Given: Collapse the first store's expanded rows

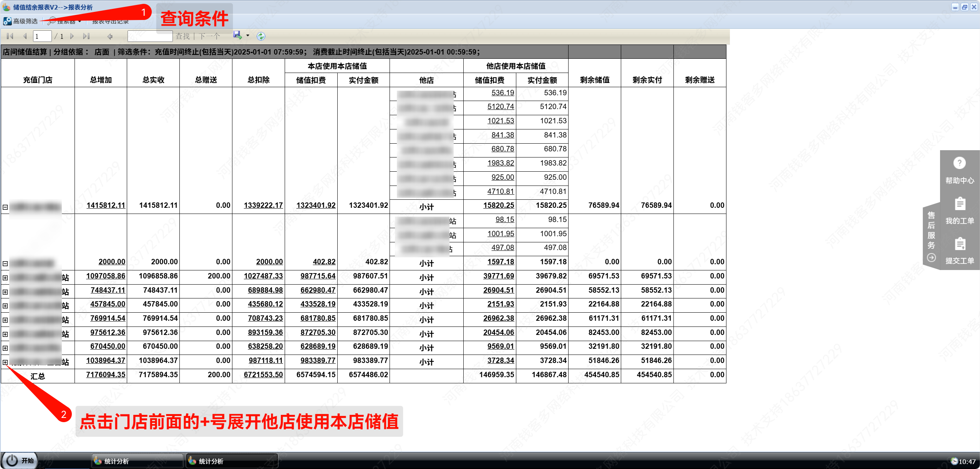Looking at the screenshot, I should click(5, 207).
